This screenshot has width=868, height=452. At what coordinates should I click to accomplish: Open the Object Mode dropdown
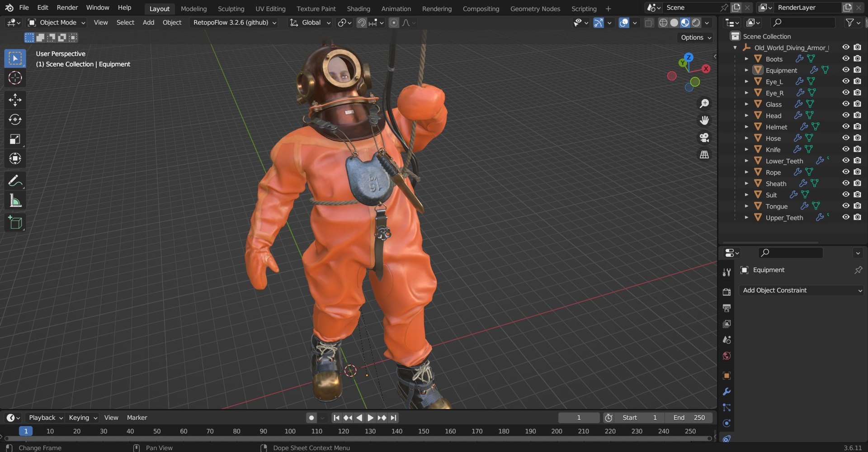pos(57,23)
